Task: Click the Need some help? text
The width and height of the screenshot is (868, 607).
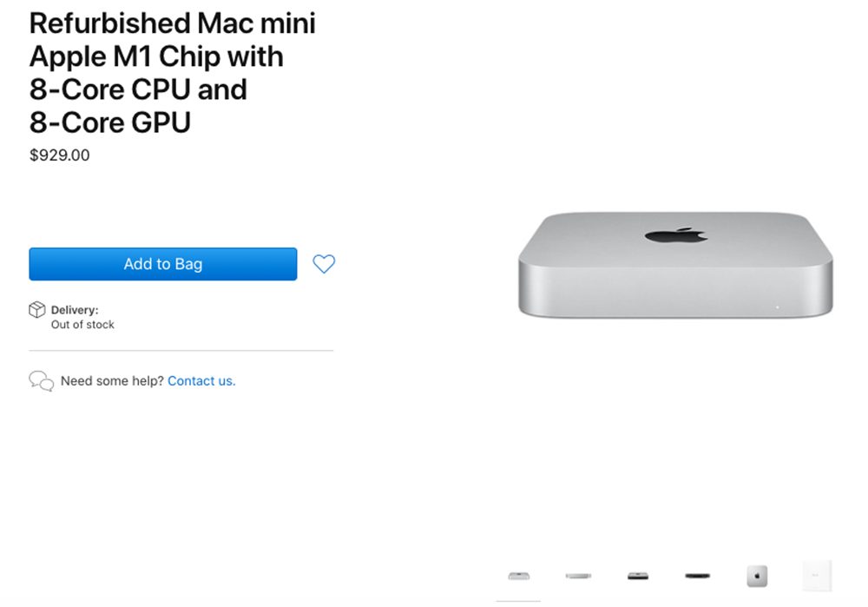Action: pos(113,380)
